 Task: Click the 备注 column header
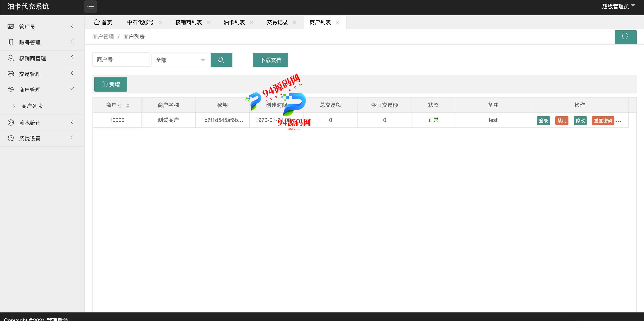pyautogui.click(x=493, y=105)
